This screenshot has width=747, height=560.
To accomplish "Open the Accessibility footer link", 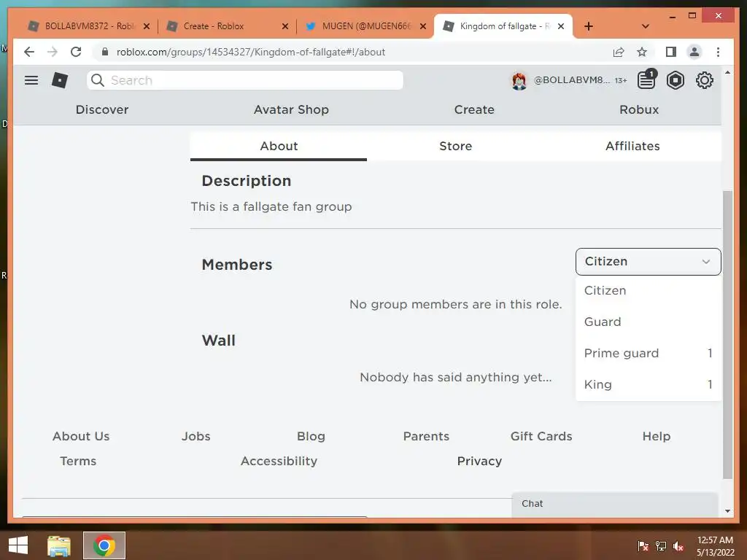I will (x=279, y=461).
